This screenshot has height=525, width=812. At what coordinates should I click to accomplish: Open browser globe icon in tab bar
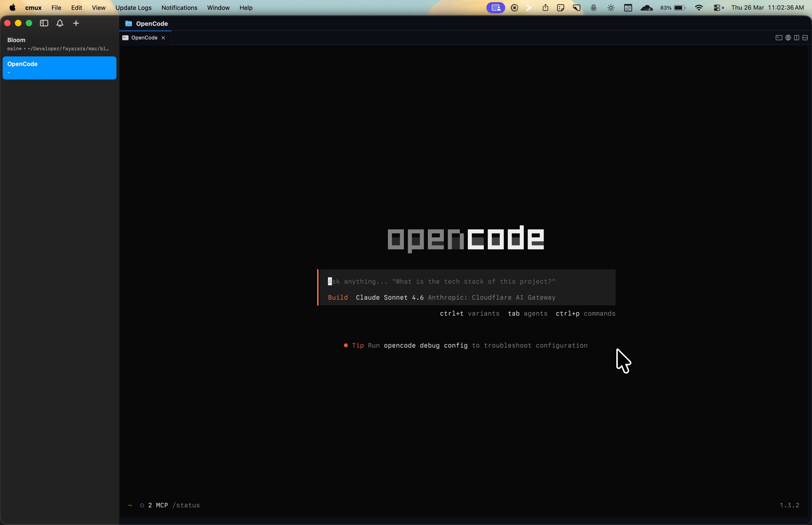coord(788,38)
